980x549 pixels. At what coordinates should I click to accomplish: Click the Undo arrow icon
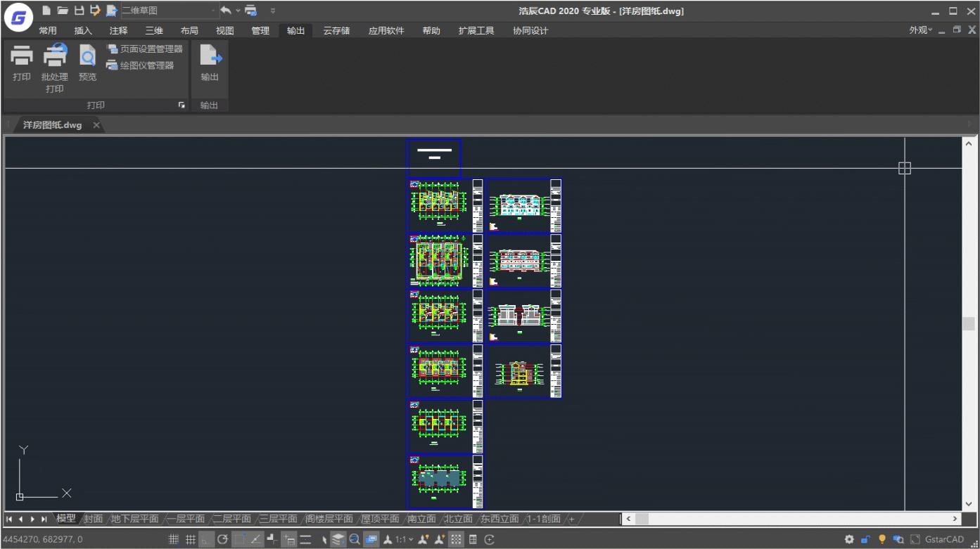click(x=226, y=11)
